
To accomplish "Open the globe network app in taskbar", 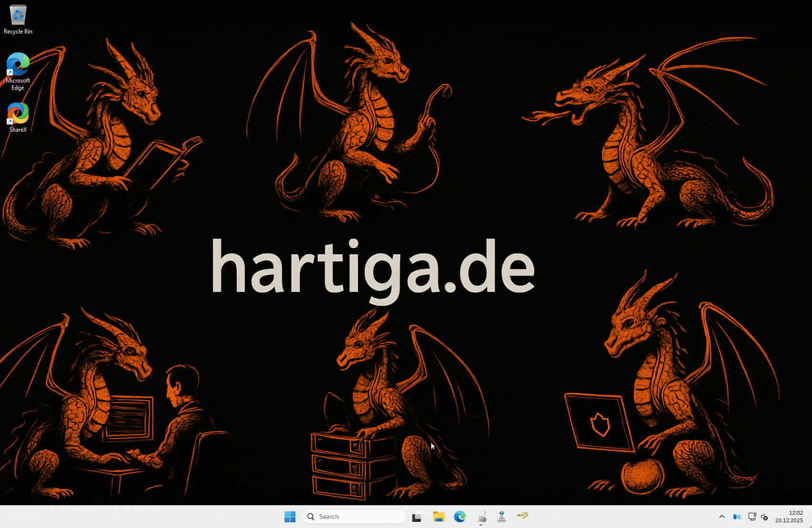I will point(502,517).
